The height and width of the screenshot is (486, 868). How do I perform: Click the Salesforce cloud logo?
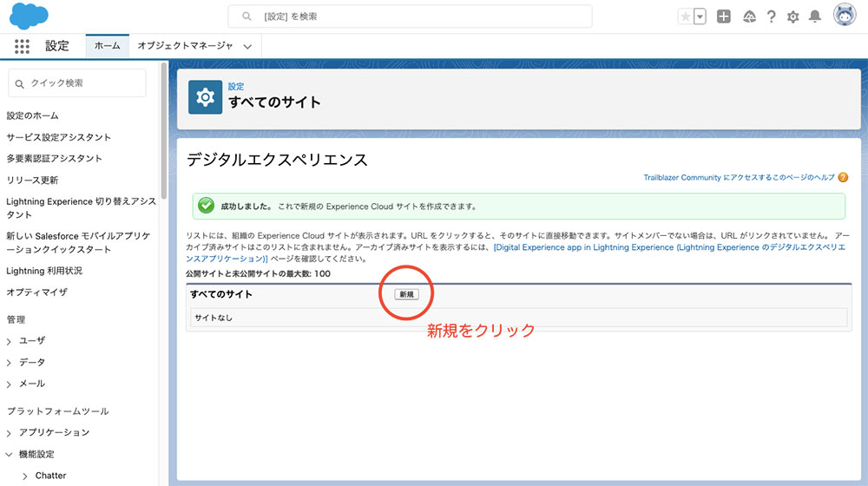coord(29,16)
